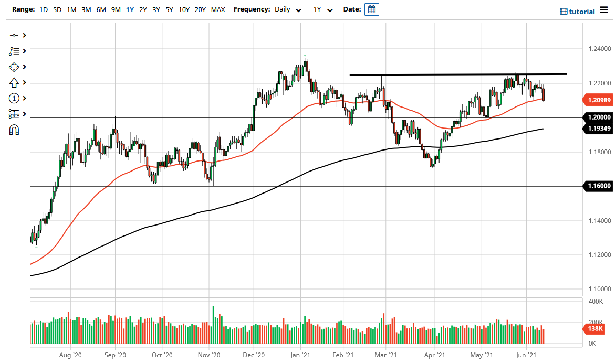Screen dimensions: 616x364
Task: Expand the 1Y period dropdown
Action: coord(323,9)
